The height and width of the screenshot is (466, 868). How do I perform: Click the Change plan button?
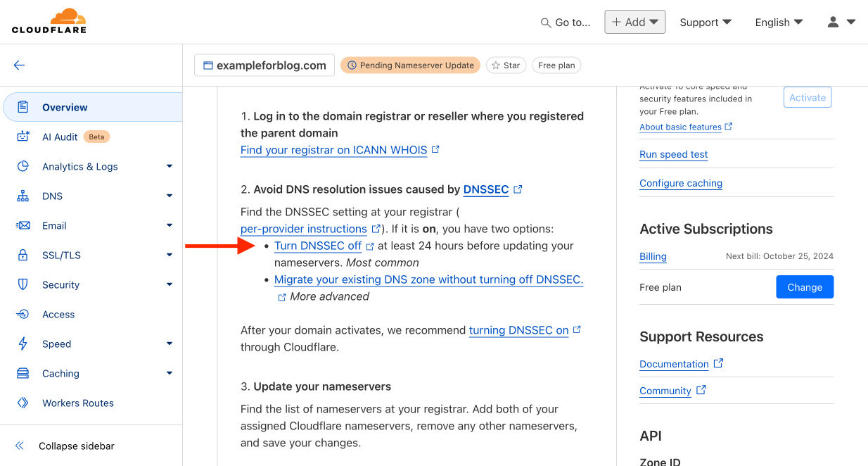click(x=805, y=287)
